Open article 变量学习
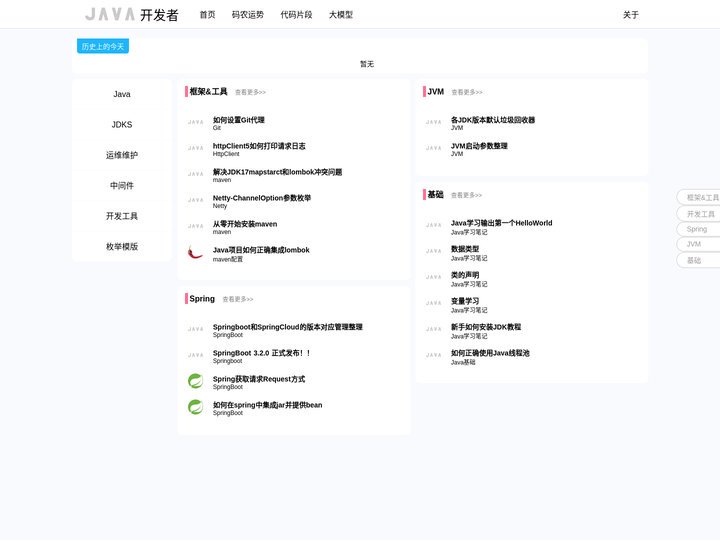 (x=465, y=301)
